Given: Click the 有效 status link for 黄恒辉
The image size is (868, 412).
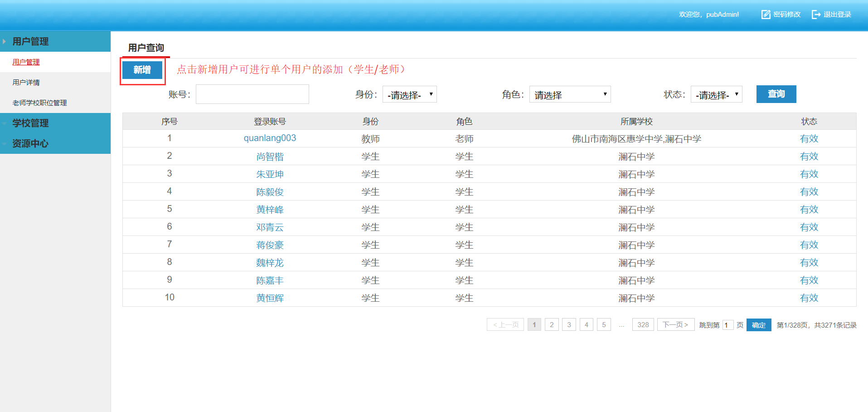Looking at the screenshot, I should 809,298.
